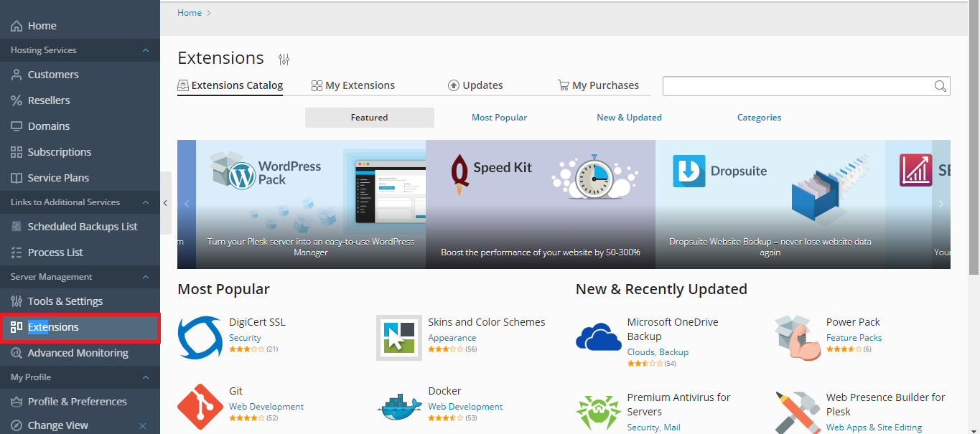Image resolution: width=980 pixels, height=434 pixels.
Task: Open the My Purchases tab
Action: [x=598, y=85]
